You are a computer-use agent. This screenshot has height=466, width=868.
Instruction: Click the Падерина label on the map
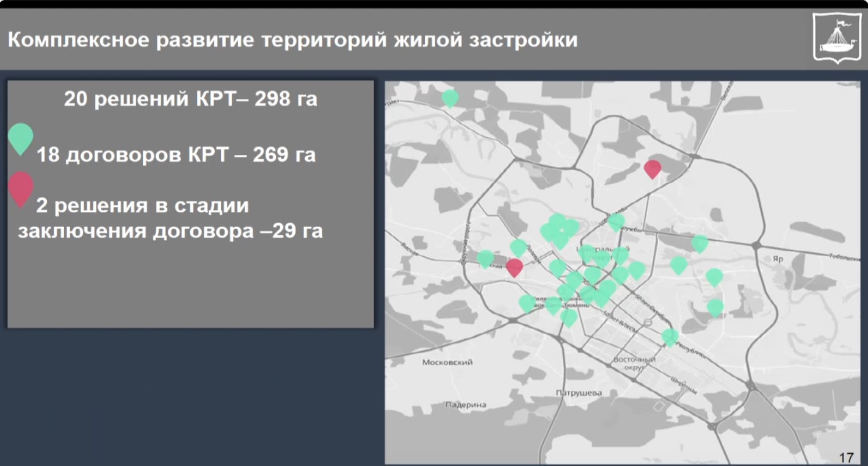tap(466, 404)
